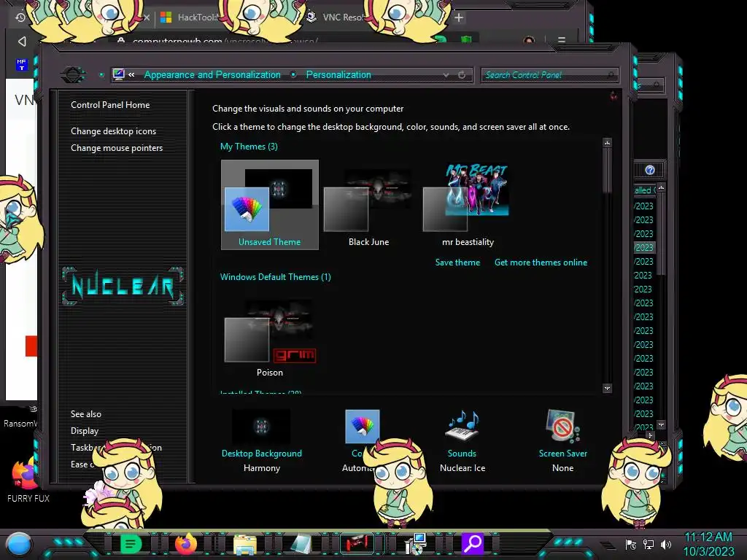Viewport: 747px width, 560px height.
Task: Select the Unsaved Theme thumbnail
Action: 270,204
